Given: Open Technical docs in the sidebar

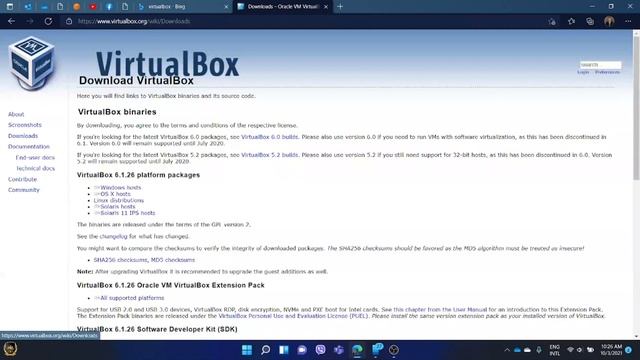Looking at the screenshot, I should [36, 168].
